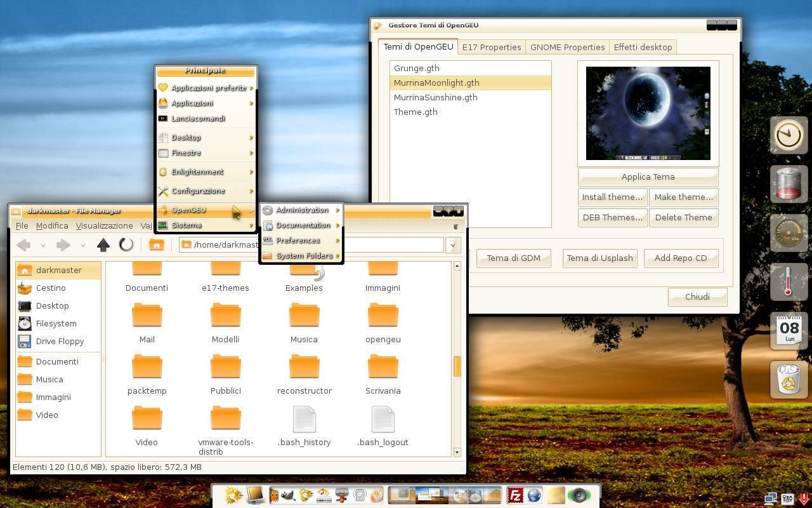Open the location bar history dropdown

(x=453, y=245)
